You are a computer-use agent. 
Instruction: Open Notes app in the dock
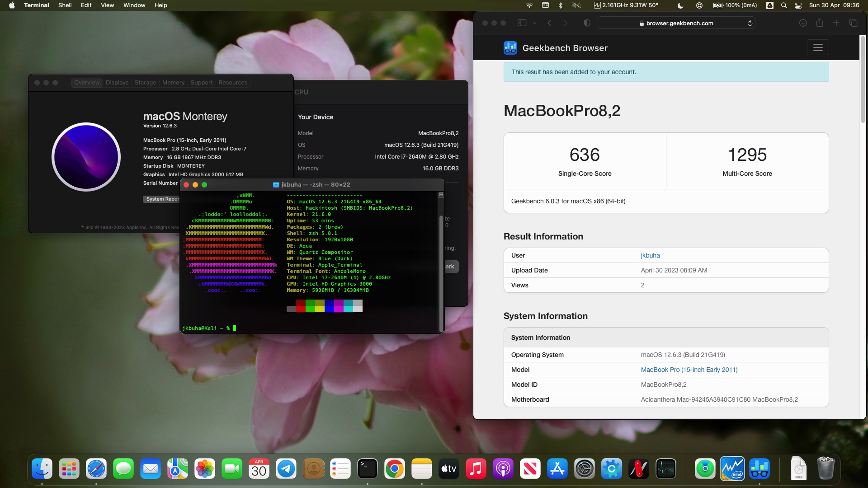click(x=422, y=469)
